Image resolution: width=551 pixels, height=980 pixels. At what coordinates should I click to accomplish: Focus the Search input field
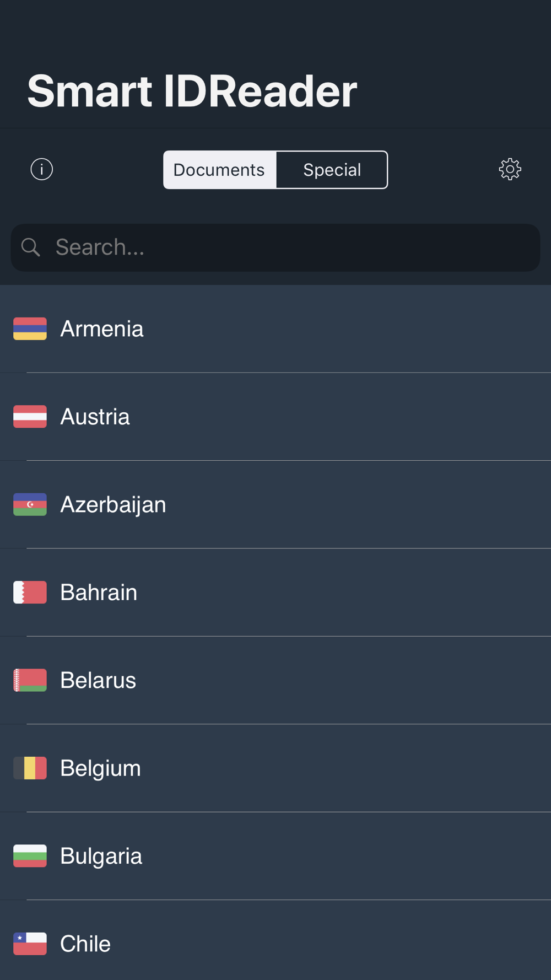pyautogui.click(x=275, y=247)
